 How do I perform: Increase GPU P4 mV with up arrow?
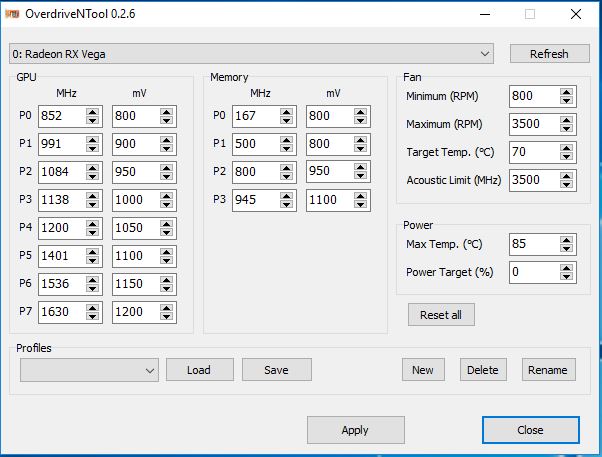tap(167, 224)
